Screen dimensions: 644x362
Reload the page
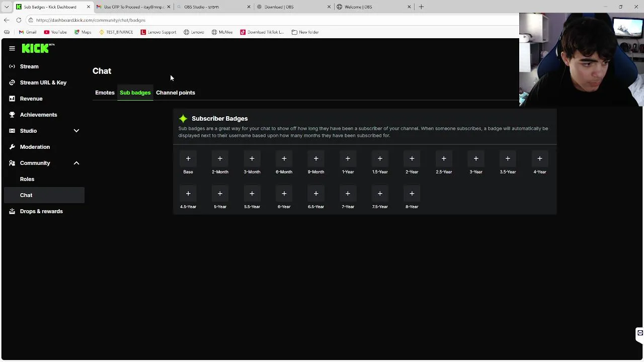click(x=19, y=20)
